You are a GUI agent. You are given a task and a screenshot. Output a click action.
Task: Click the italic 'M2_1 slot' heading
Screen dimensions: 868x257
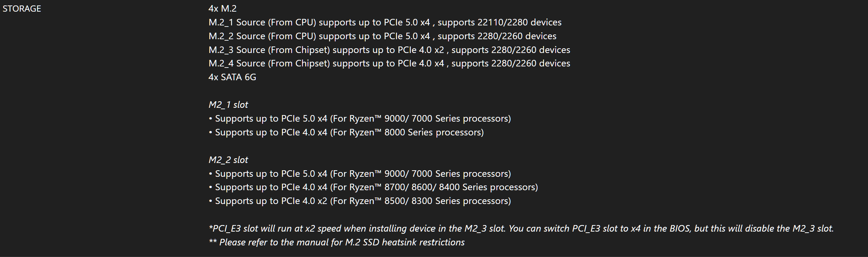pyautogui.click(x=228, y=105)
